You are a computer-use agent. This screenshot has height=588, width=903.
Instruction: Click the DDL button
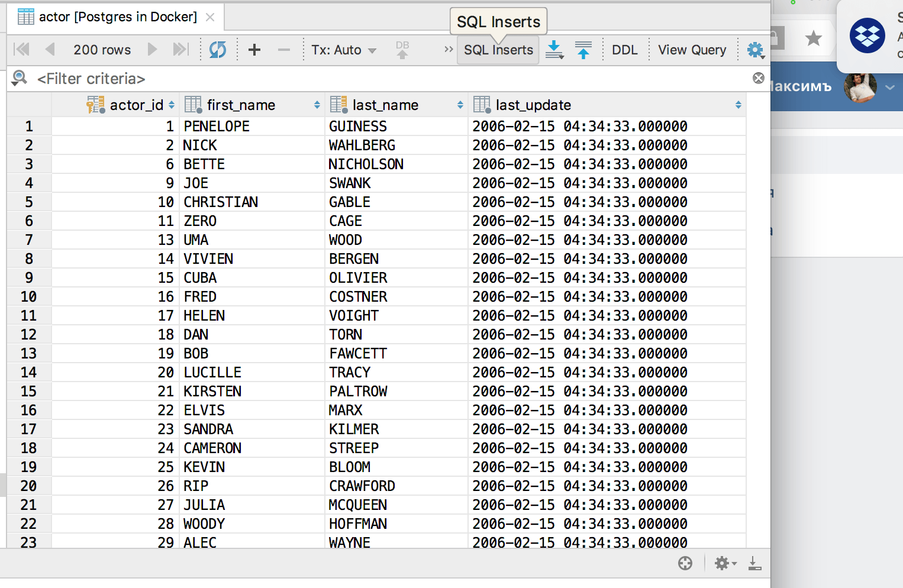(x=624, y=50)
